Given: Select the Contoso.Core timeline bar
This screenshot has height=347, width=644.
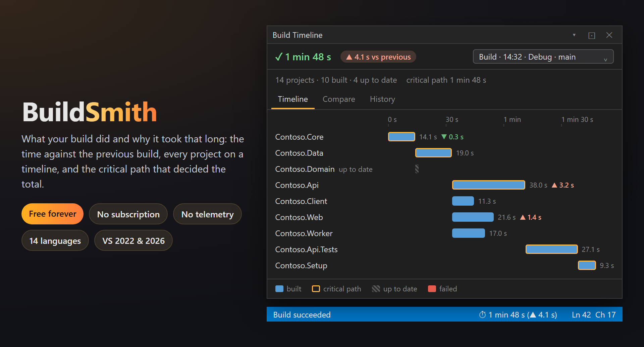Looking at the screenshot, I should pyautogui.click(x=401, y=137).
